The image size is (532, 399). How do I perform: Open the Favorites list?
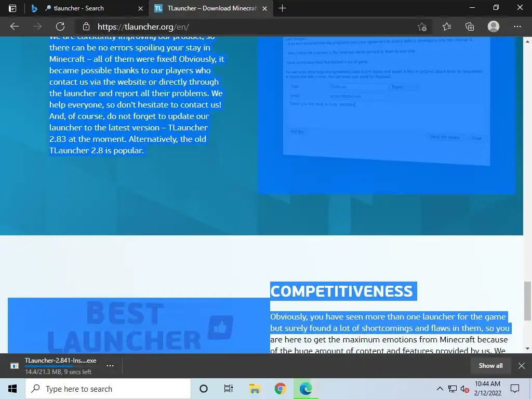(x=446, y=26)
